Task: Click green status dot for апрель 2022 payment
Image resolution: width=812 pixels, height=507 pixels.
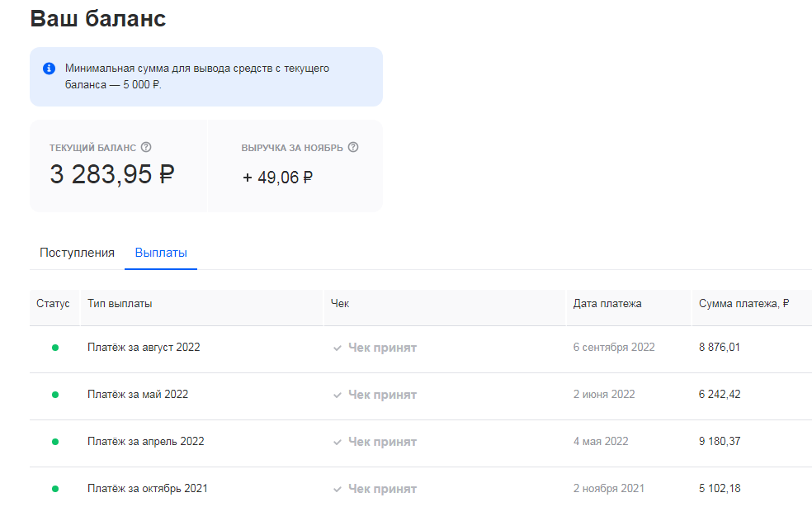Action: coord(55,442)
